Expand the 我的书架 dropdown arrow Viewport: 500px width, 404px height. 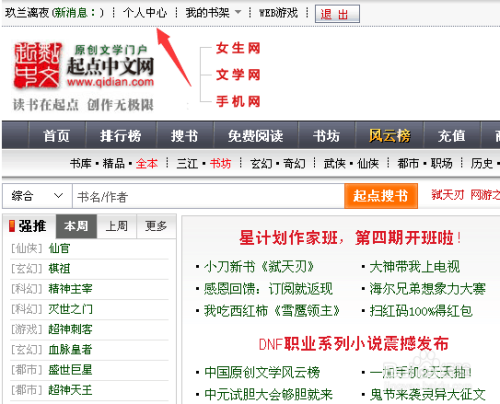tap(238, 12)
